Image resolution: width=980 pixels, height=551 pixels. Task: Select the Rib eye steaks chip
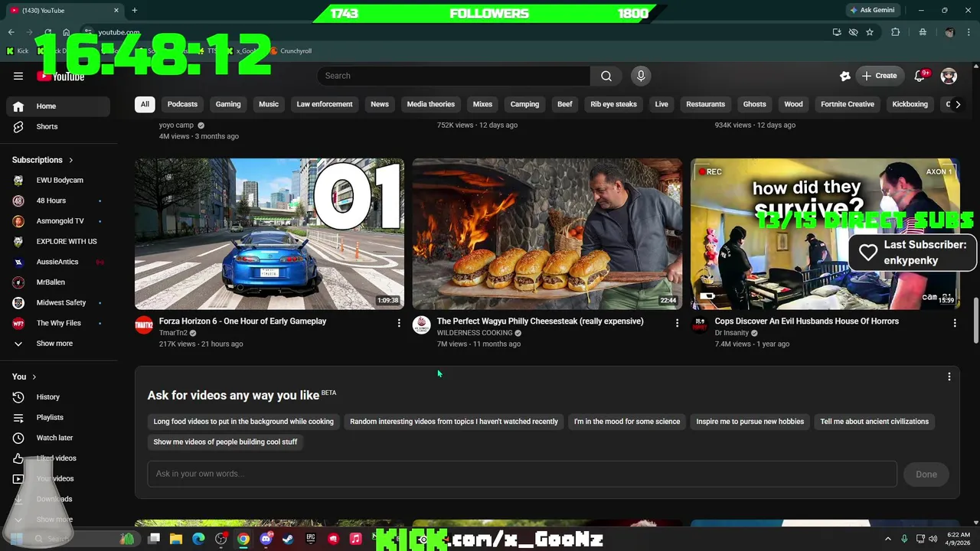click(613, 104)
